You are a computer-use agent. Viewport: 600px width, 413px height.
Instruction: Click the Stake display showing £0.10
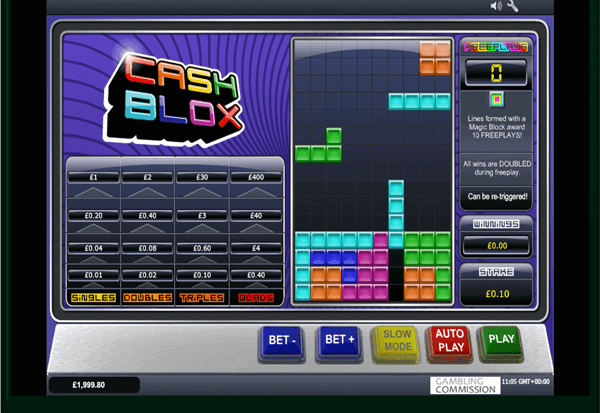(497, 294)
